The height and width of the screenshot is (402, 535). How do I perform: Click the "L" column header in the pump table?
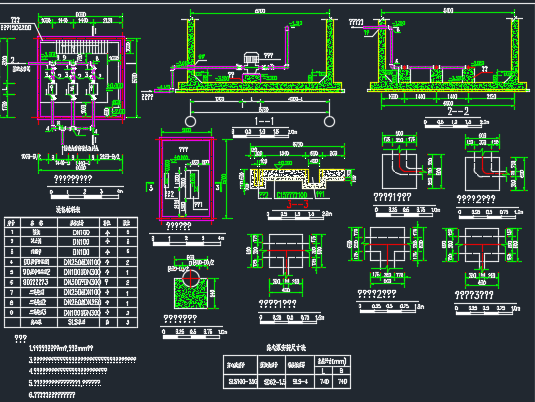[x=323, y=371]
